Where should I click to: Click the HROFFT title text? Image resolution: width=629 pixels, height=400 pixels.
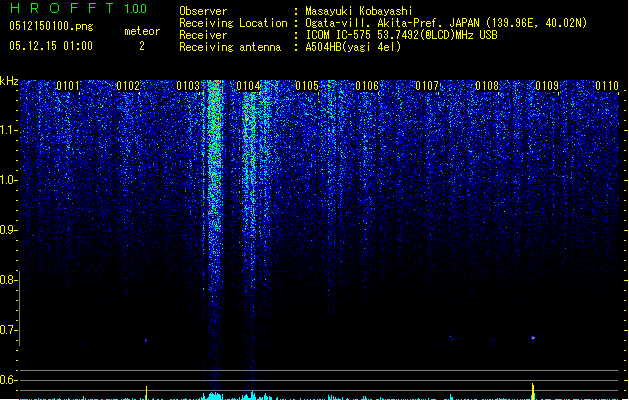[x=61, y=8]
